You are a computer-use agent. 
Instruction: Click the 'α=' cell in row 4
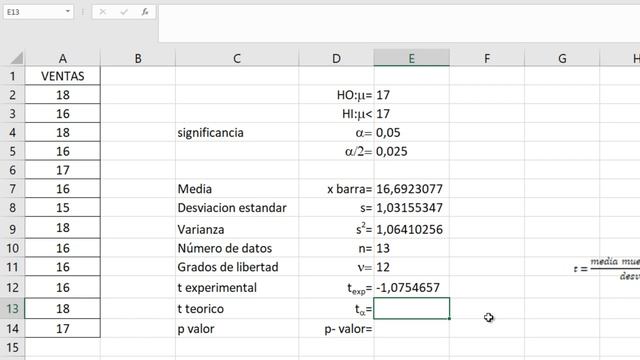336,132
